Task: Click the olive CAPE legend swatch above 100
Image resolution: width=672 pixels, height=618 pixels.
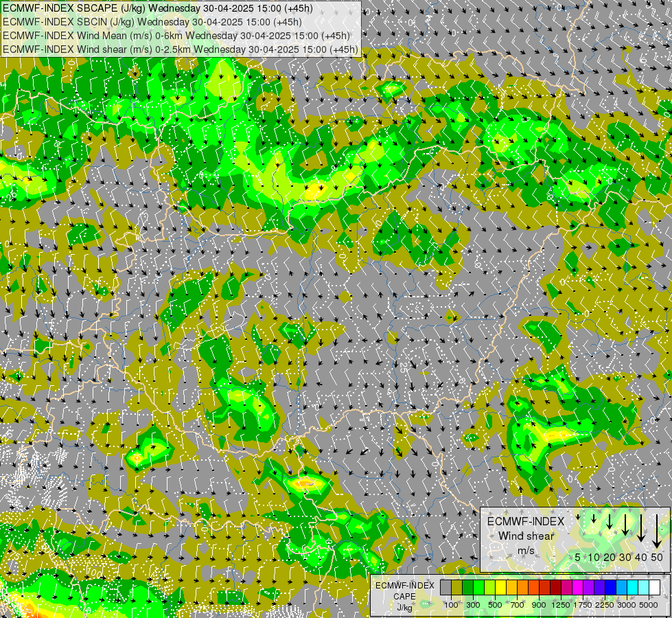Action: tap(457, 588)
